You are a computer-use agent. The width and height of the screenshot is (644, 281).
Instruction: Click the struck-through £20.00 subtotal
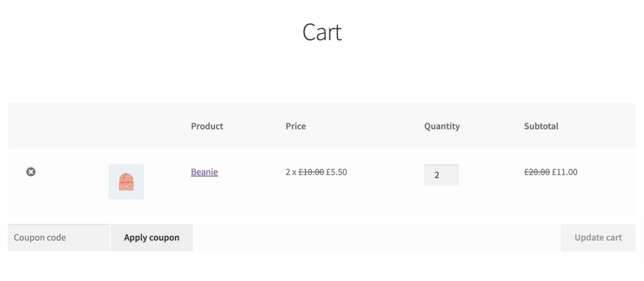[x=537, y=172]
